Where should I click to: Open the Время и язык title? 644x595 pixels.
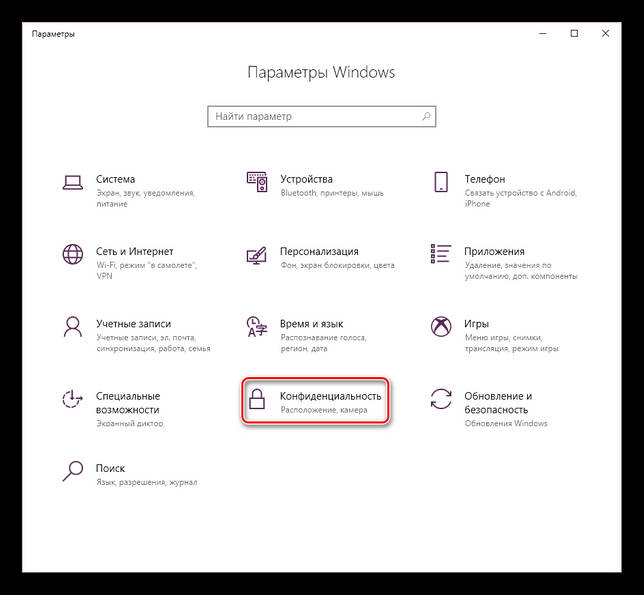click(x=311, y=324)
